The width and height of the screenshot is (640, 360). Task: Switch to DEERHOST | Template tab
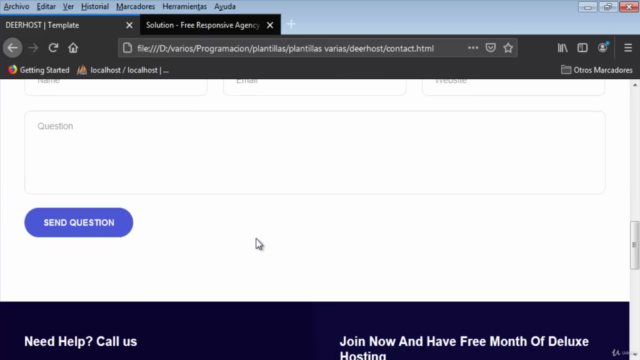[70, 25]
